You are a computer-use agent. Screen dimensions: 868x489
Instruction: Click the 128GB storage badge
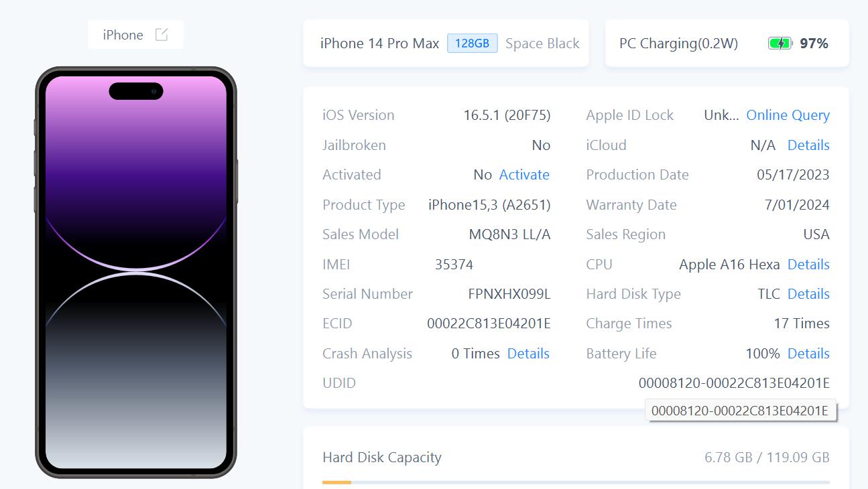click(x=473, y=44)
